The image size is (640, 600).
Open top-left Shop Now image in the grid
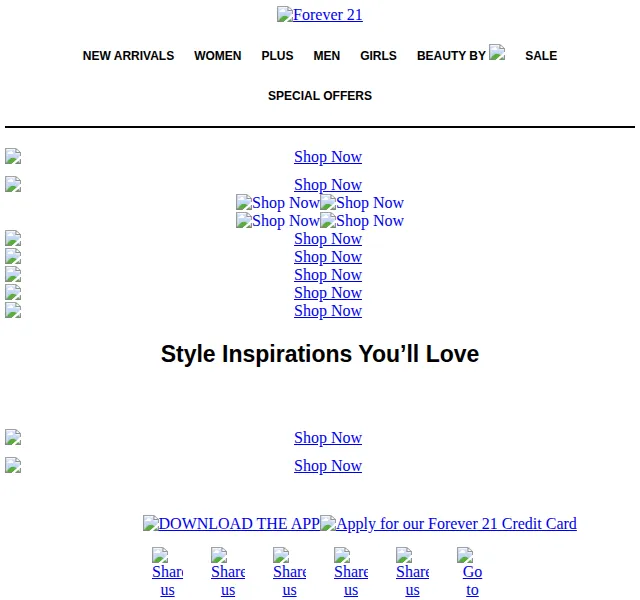click(x=278, y=202)
